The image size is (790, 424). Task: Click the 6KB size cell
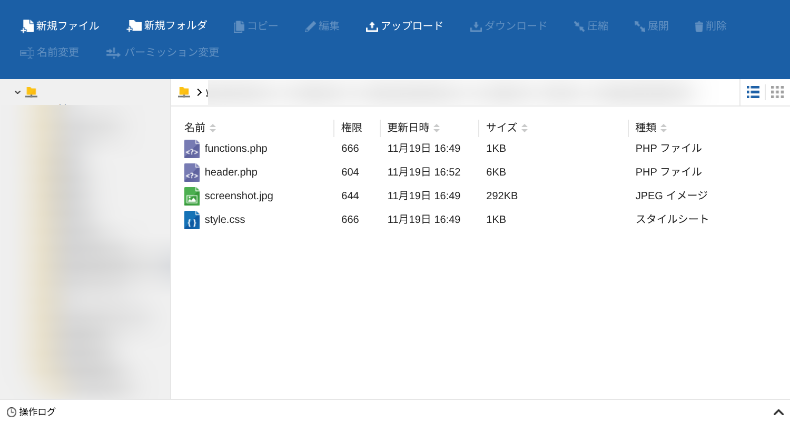(496, 172)
